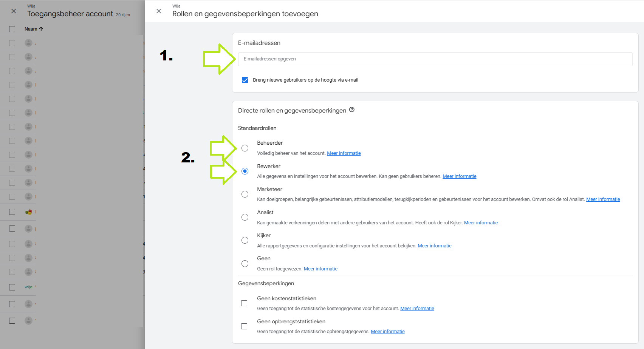Select the Beheerder role
The image size is (644, 349).
point(245,148)
